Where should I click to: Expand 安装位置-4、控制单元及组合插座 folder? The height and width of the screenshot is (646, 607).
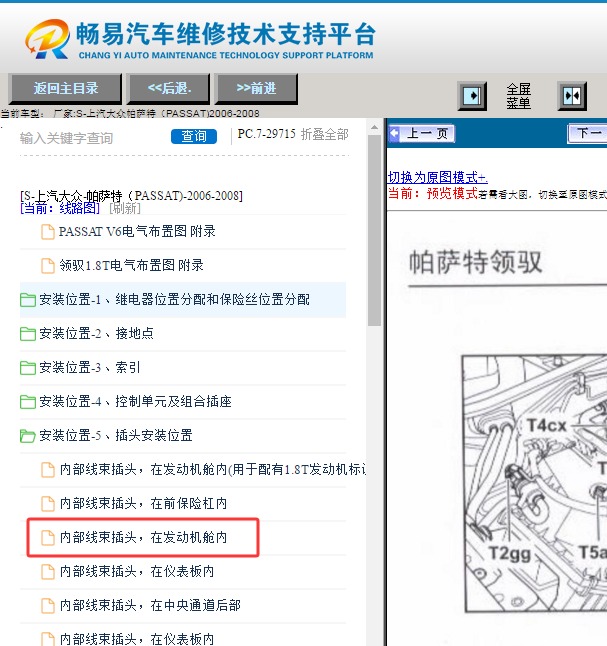136,401
